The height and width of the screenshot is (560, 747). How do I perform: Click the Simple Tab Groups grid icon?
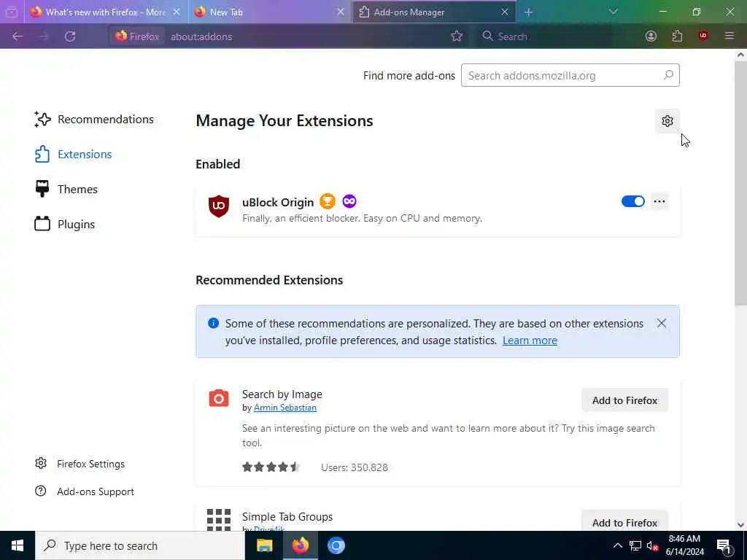pyautogui.click(x=219, y=519)
